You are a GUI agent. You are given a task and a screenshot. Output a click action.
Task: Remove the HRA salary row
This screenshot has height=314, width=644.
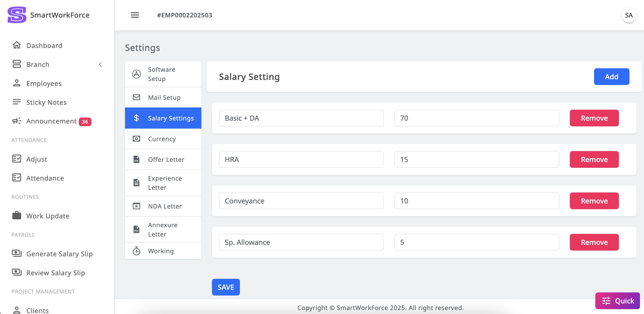click(x=594, y=159)
